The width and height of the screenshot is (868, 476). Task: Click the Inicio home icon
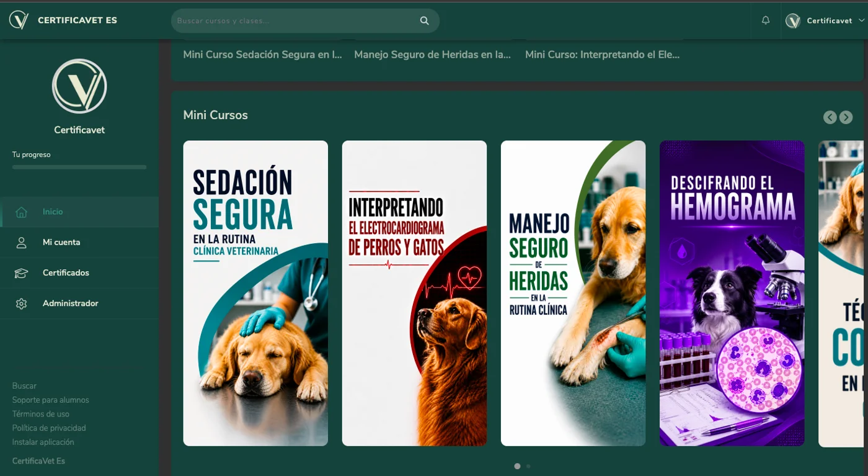[x=21, y=212]
